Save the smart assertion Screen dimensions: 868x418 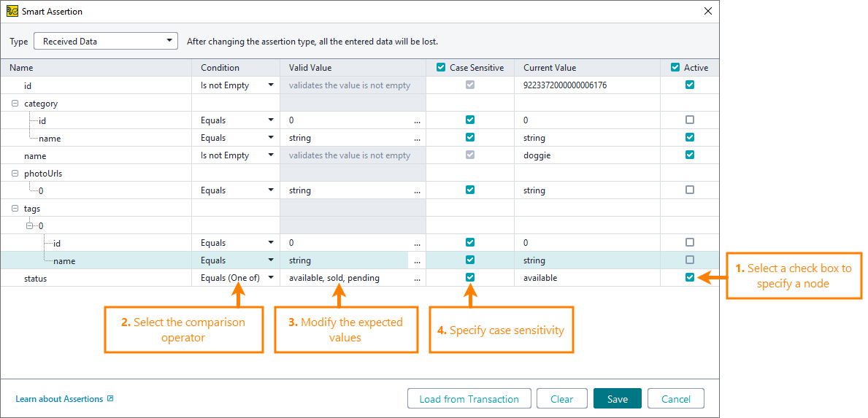pyautogui.click(x=617, y=398)
